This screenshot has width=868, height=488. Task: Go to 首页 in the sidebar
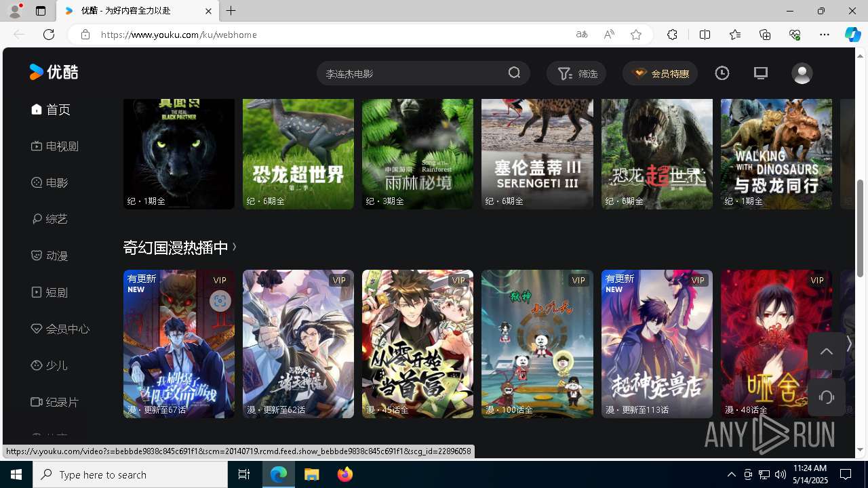coord(51,110)
